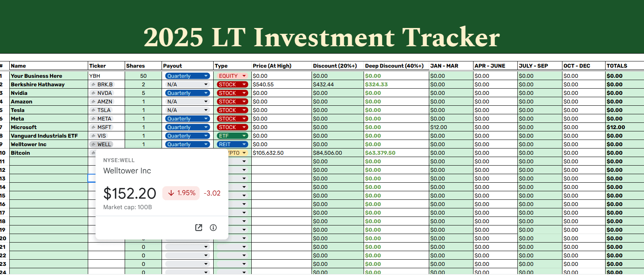The width and height of the screenshot is (644, 276).
Task: Select the APR - JUNE header
Action: (x=496, y=66)
